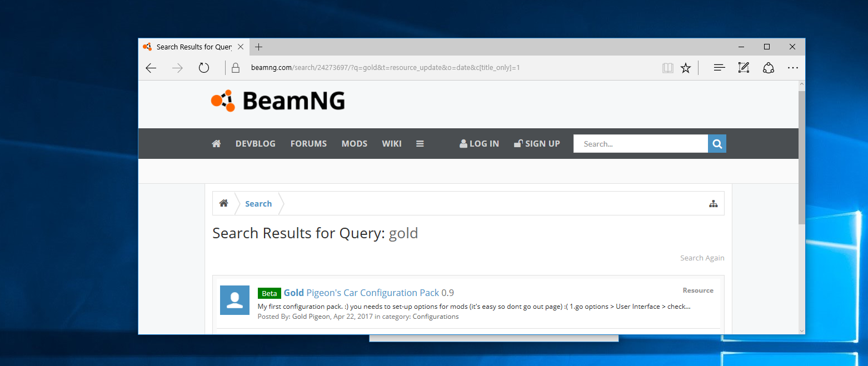This screenshot has height=366, width=868.
Task: Open the Configurations category link
Action: (436, 317)
